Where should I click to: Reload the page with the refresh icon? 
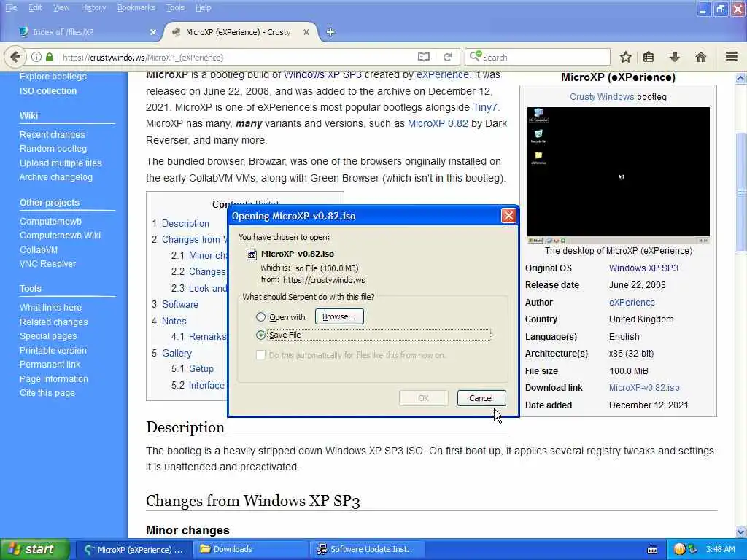(447, 57)
